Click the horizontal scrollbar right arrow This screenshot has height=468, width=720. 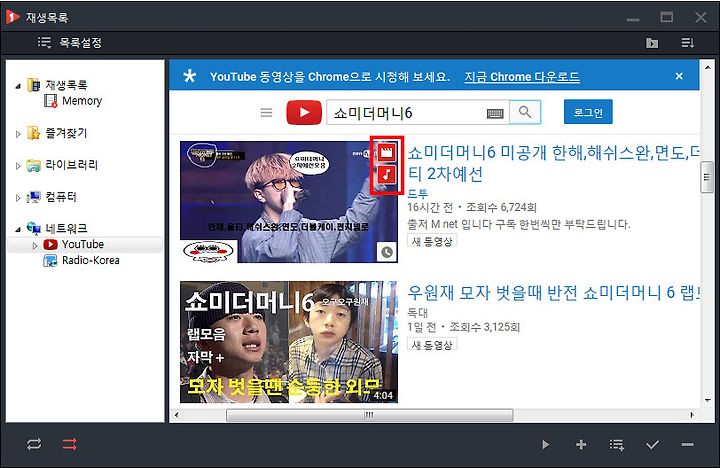click(x=692, y=415)
